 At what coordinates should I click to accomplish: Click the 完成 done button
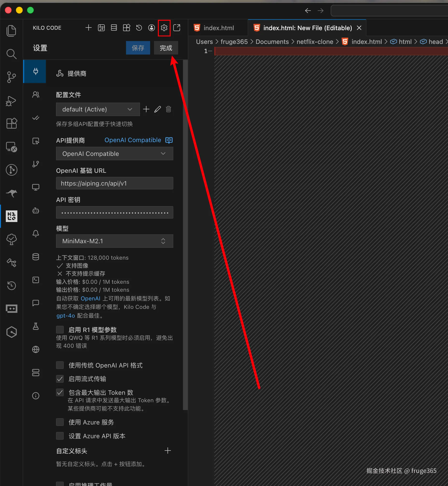[166, 48]
